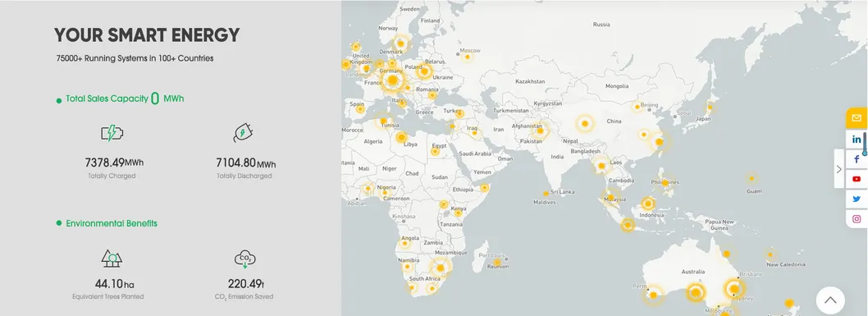The height and width of the screenshot is (316, 868).
Task: Select the Philippines map marker
Action: click(665, 183)
